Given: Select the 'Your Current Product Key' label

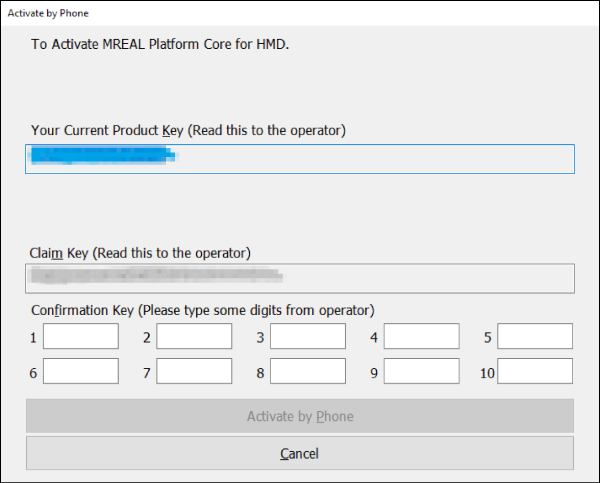Looking at the screenshot, I should tap(188, 131).
